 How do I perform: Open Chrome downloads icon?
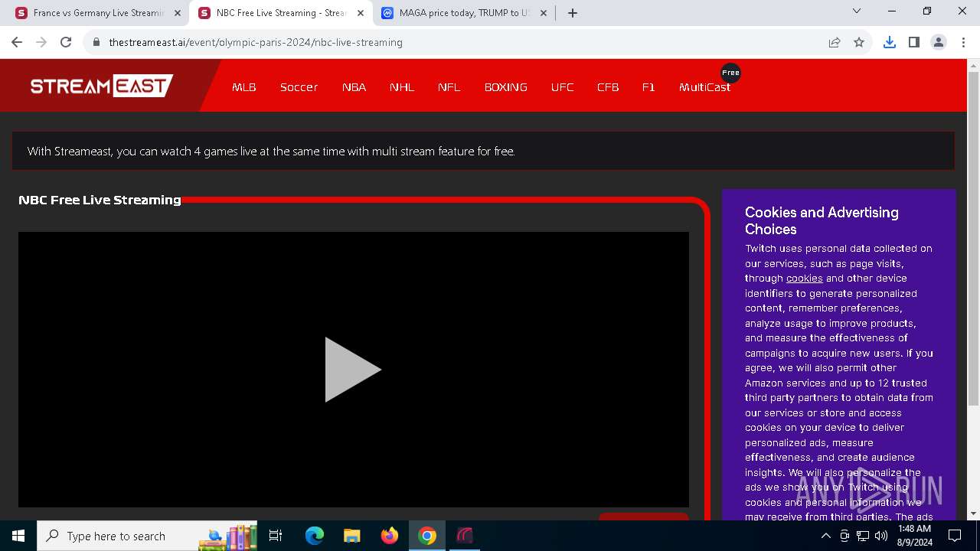tap(889, 42)
